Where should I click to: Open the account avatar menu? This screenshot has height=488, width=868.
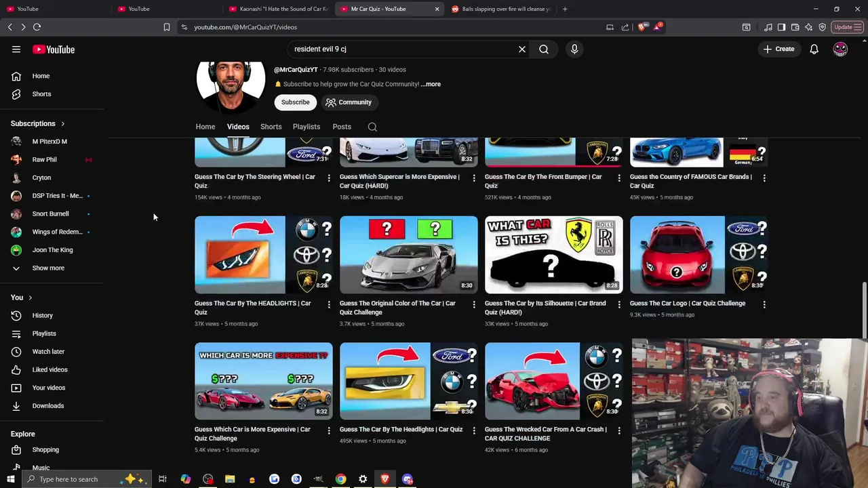tap(840, 49)
